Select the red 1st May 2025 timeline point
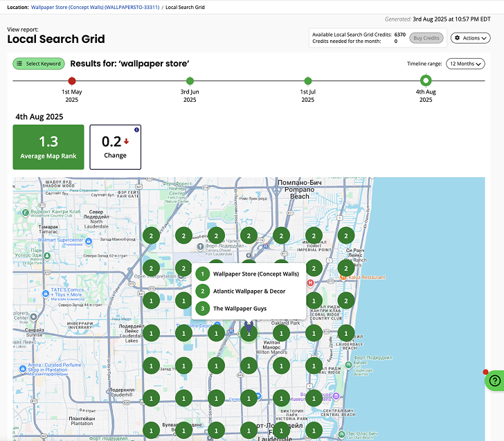 pyautogui.click(x=72, y=81)
